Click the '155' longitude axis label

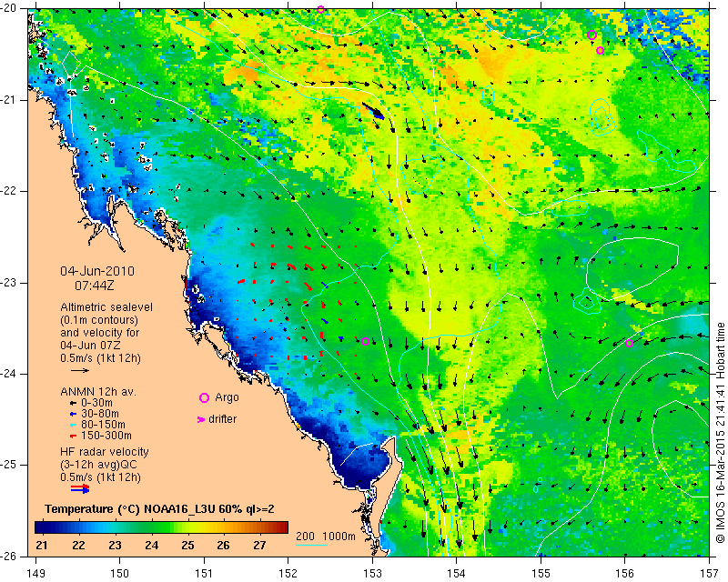point(541,574)
